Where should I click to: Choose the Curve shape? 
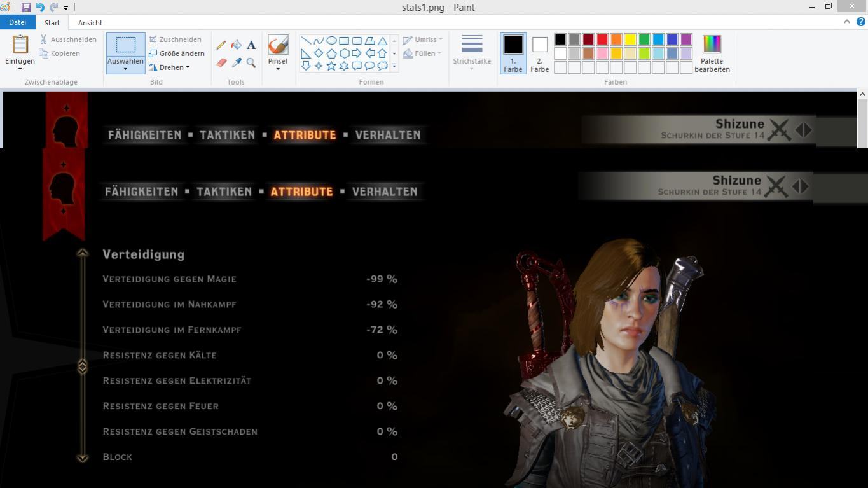319,40
